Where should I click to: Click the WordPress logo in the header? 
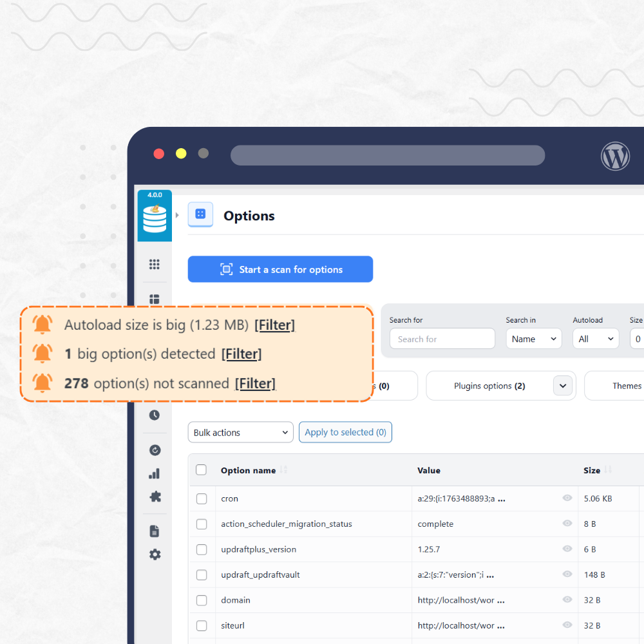[615, 156]
